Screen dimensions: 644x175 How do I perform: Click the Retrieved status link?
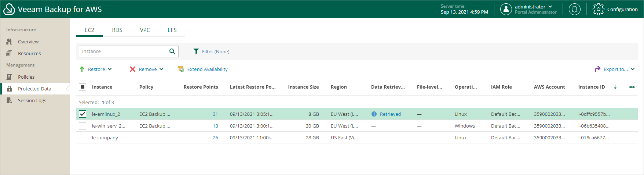pos(390,114)
